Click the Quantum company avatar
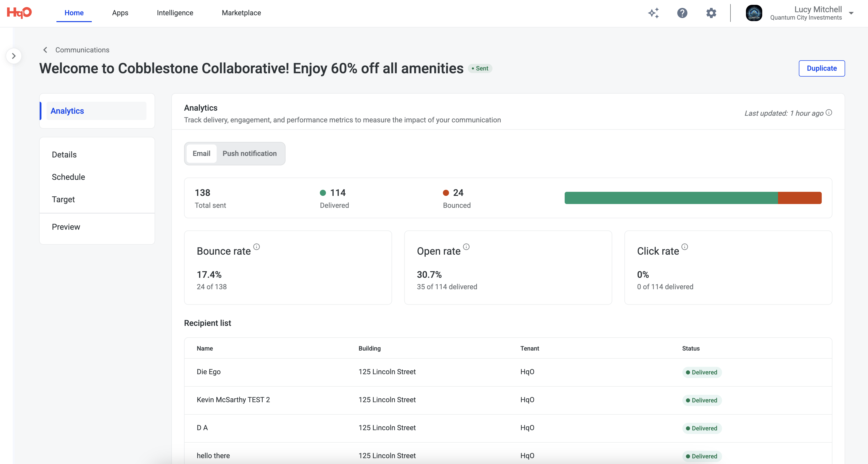This screenshot has height=464, width=868. click(x=754, y=13)
